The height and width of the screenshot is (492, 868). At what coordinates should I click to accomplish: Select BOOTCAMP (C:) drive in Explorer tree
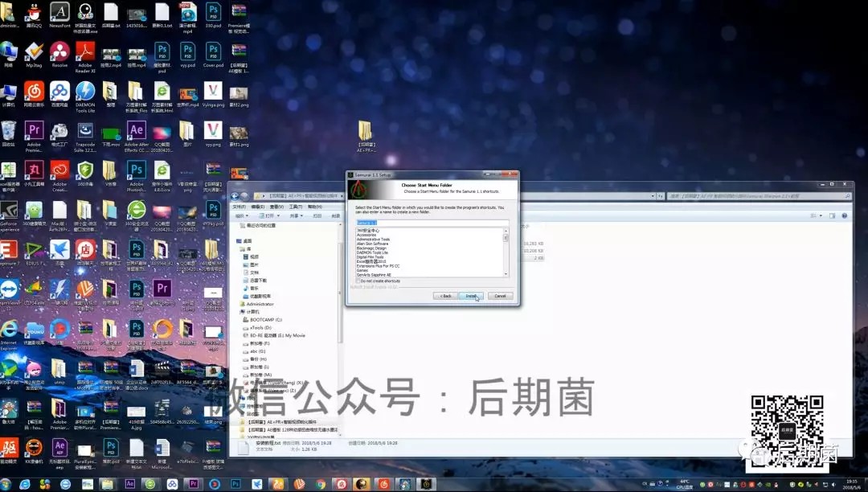pyautogui.click(x=265, y=319)
